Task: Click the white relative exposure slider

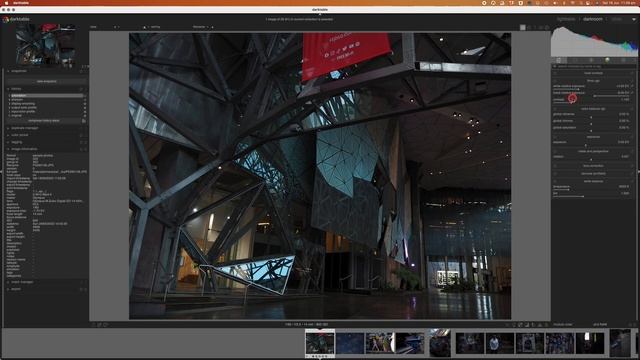Action: [591, 87]
